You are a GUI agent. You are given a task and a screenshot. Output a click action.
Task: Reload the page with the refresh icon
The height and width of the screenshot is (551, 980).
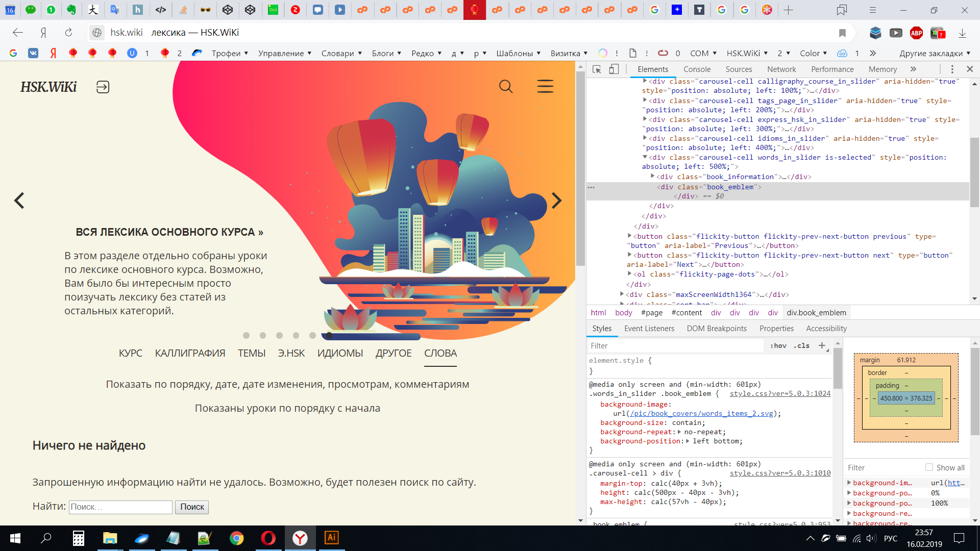click(68, 33)
